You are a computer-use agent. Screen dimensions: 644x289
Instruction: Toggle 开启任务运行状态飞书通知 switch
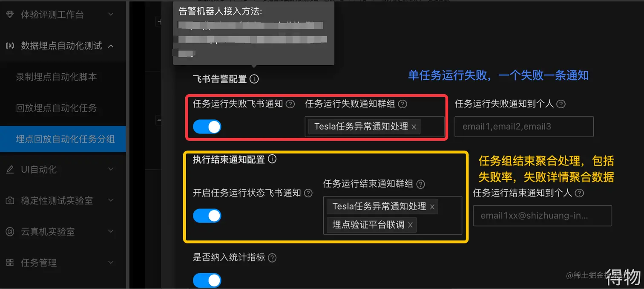(x=207, y=216)
